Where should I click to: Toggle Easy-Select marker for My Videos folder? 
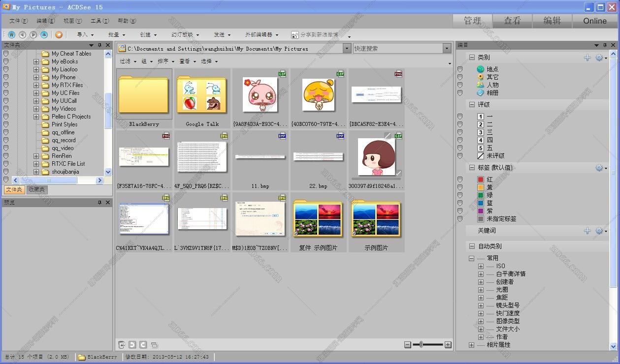[6, 109]
